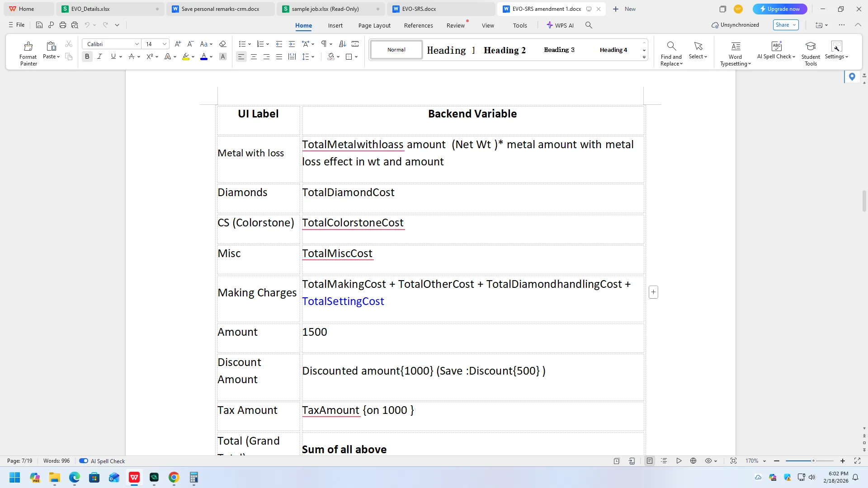
Task: Click the Upgrade now button
Action: pyautogui.click(x=780, y=9)
